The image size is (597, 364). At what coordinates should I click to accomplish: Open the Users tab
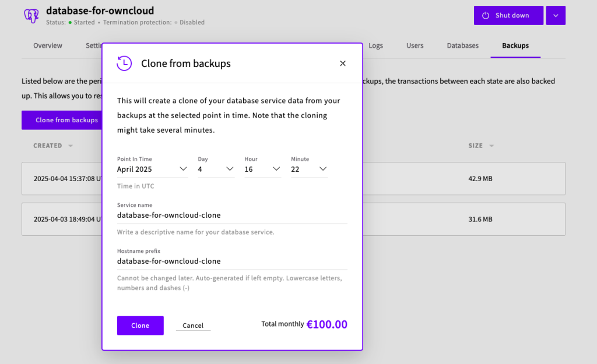pos(415,45)
